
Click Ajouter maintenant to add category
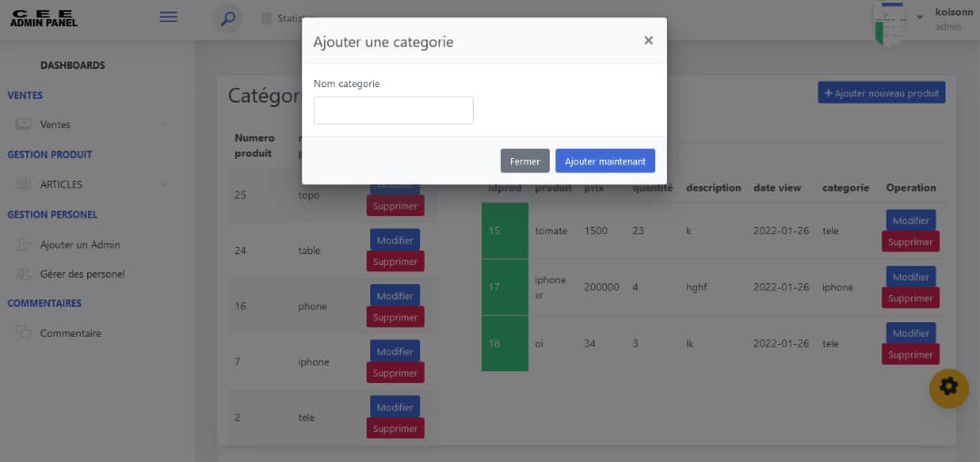[x=604, y=161]
